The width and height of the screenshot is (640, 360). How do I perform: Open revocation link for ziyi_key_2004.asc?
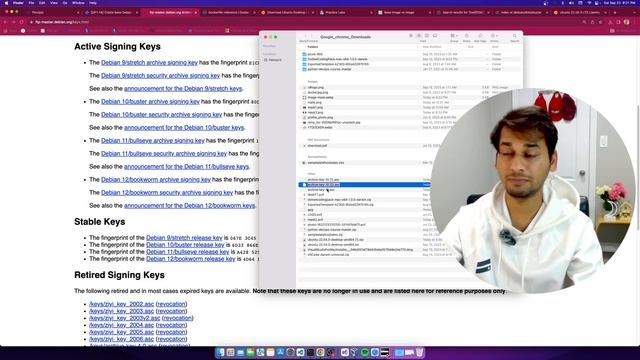tap(171, 325)
